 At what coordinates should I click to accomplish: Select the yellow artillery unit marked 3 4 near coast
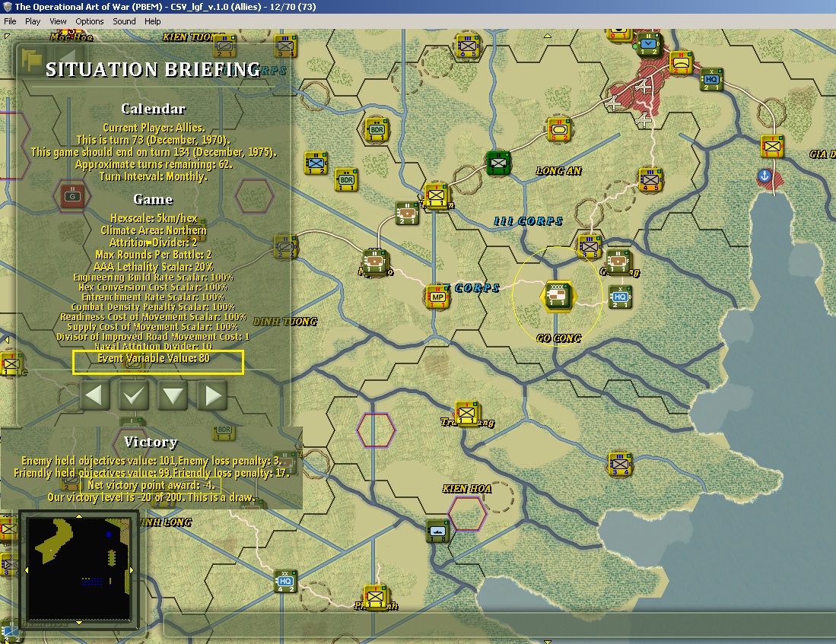click(619, 464)
